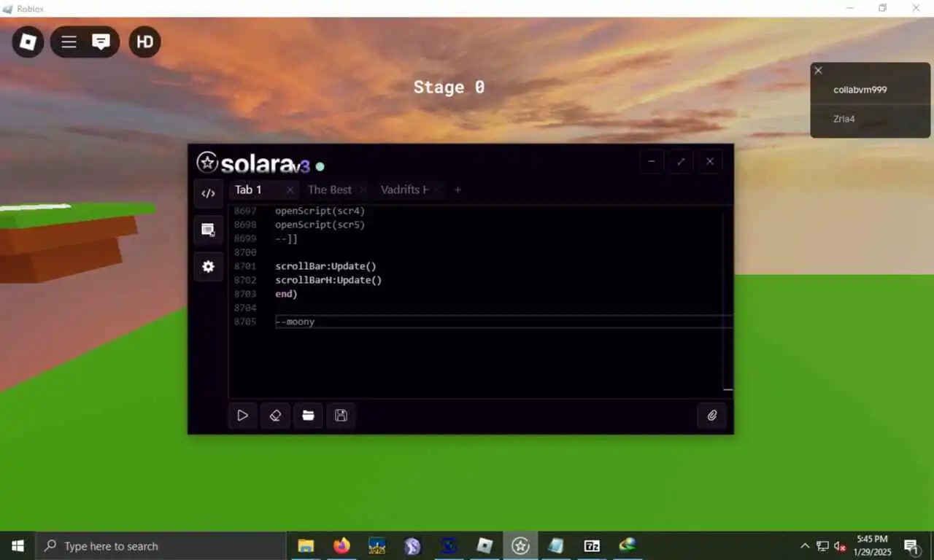The width and height of the screenshot is (934, 560).
Task: Attach Solara using the paperclip icon
Action: tap(712, 416)
